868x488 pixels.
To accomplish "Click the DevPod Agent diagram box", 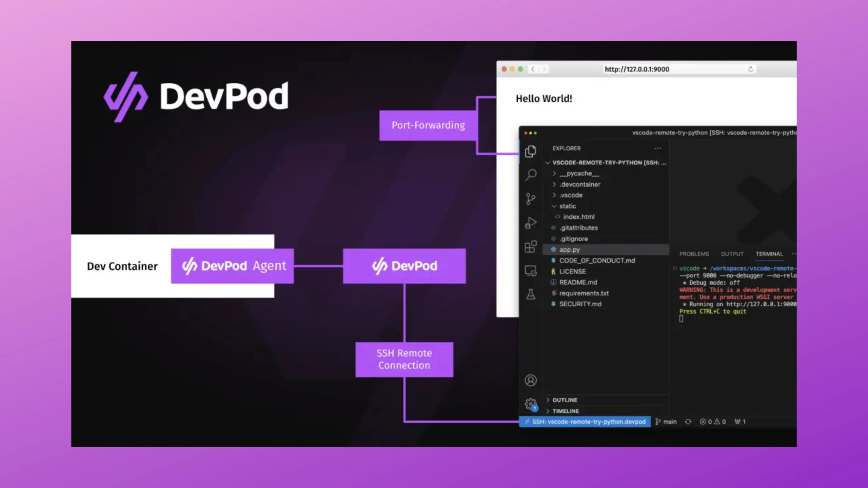I will tap(233, 266).
